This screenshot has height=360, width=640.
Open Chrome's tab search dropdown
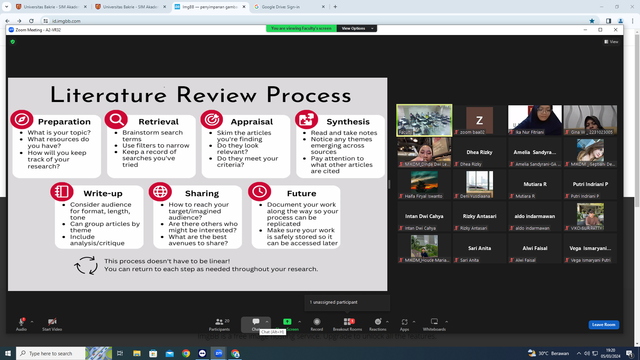7,7
